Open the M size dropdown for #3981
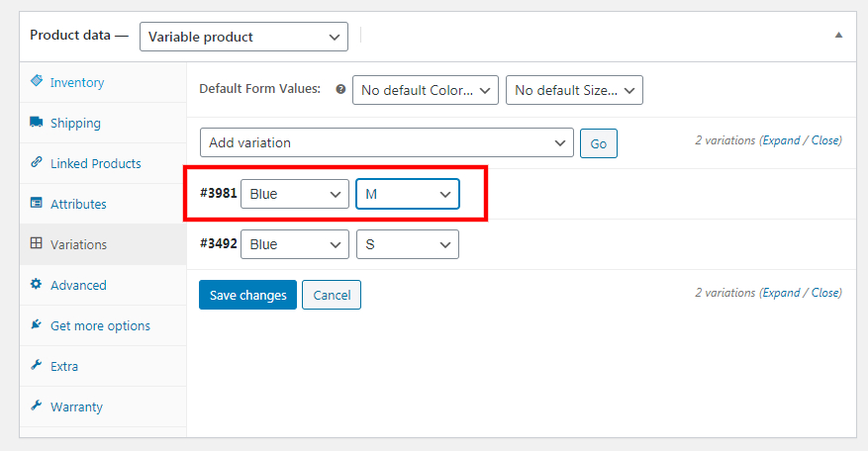This screenshot has width=868, height=451. (x=408, y=194)
